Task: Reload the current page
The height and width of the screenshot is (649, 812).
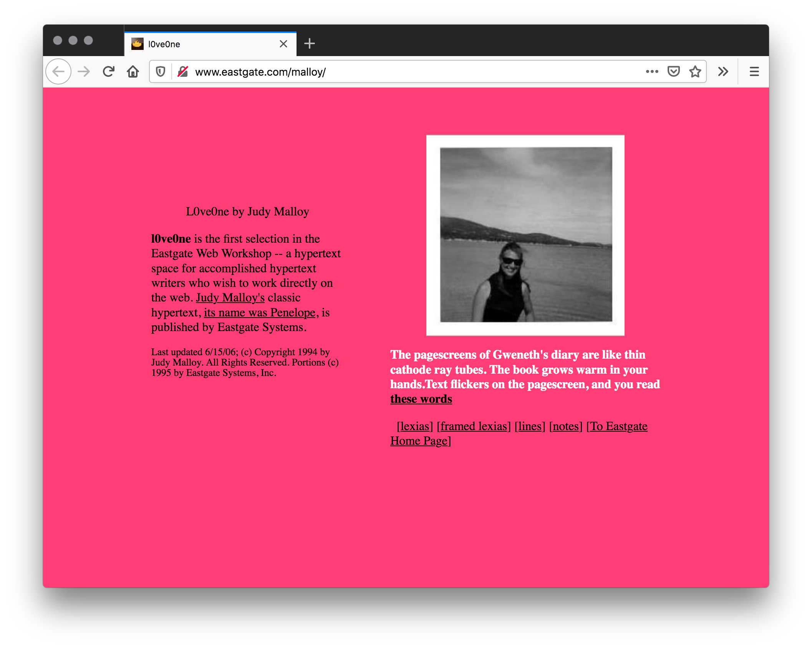Action: tap(109, 71)
